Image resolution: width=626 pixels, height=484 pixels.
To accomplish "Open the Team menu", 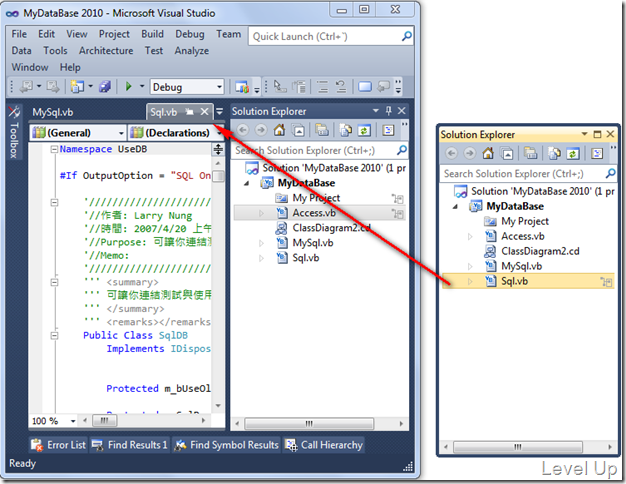I will pos(228,34).
